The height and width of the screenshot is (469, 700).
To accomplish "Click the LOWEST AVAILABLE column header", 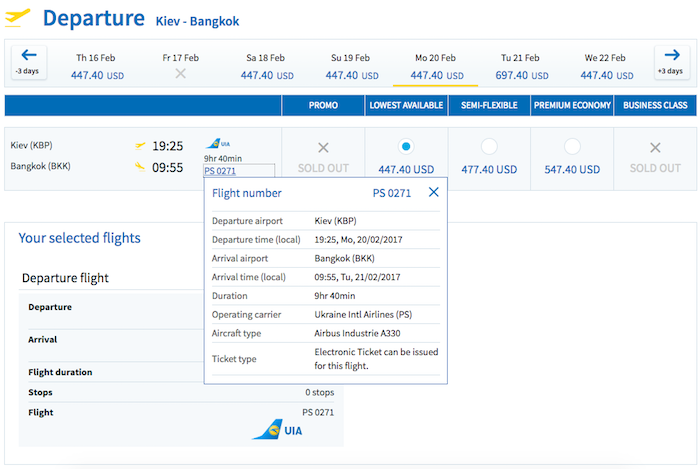I will (406, 105).
